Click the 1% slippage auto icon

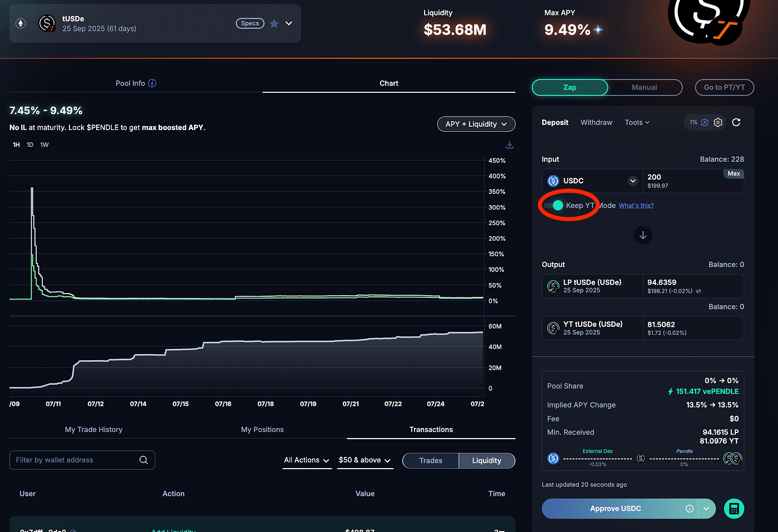(705, 122)
